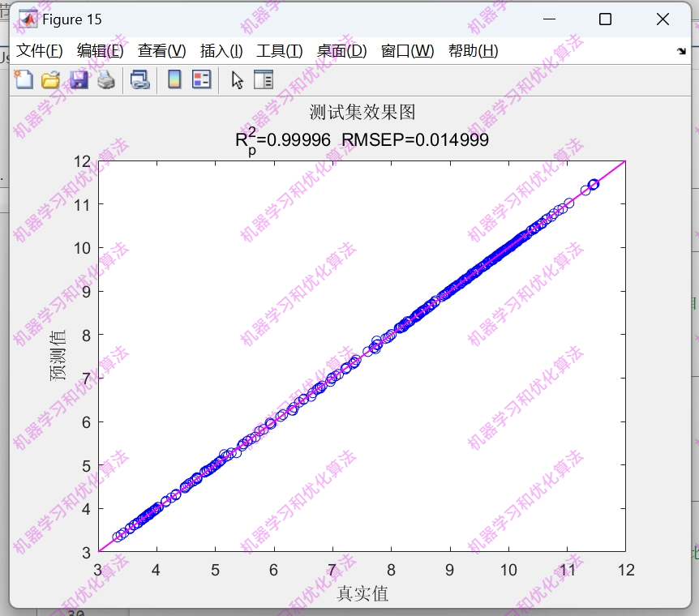This screenshot has width=699, height=616.
Task: Select the Edit Plot arrow tool
Action: [x=237, y=80]
